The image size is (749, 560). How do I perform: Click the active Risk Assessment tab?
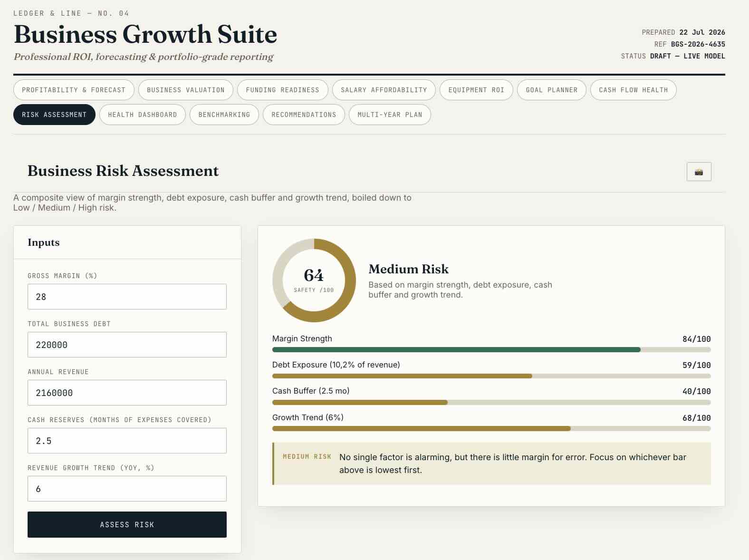click(54, 115)
